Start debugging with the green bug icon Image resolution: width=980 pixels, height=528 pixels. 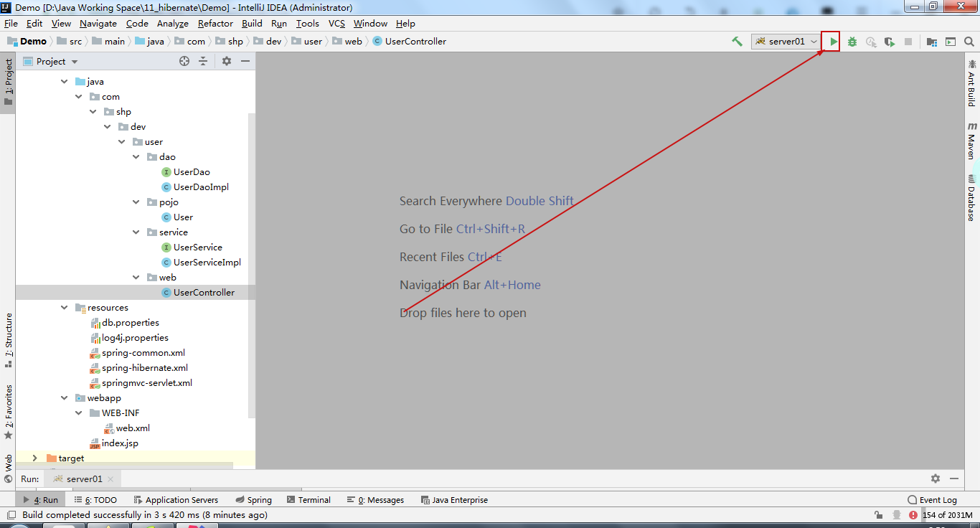852,42
